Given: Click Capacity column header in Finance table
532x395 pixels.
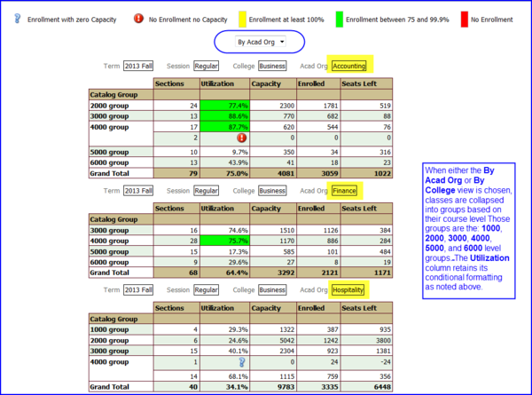Looking at the screenshot, I should 273,209.
